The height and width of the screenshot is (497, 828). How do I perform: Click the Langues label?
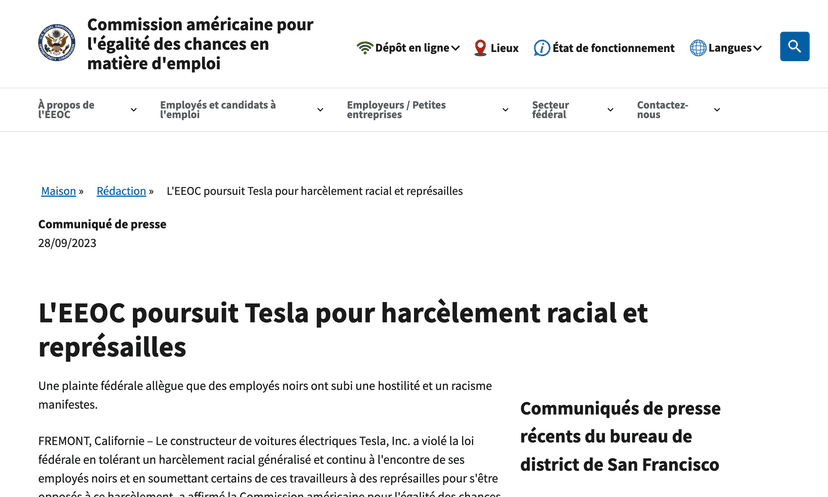tap(730, 48)
